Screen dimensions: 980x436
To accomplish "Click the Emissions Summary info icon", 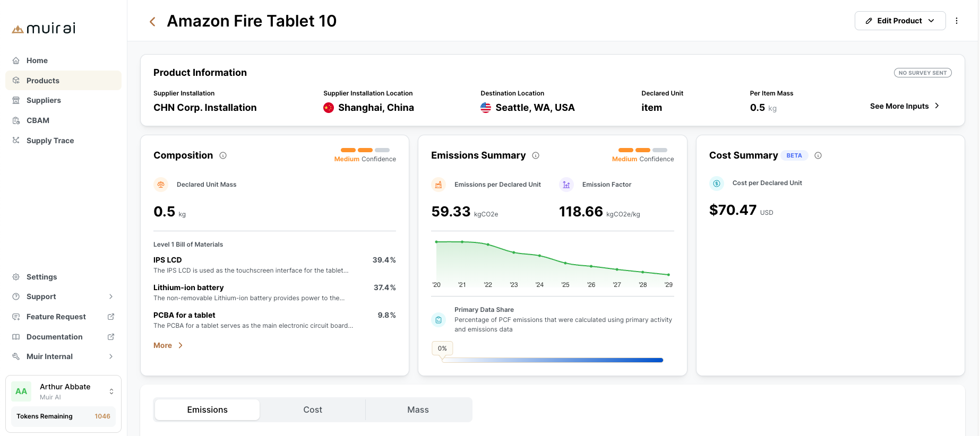I will click(536, 155).
